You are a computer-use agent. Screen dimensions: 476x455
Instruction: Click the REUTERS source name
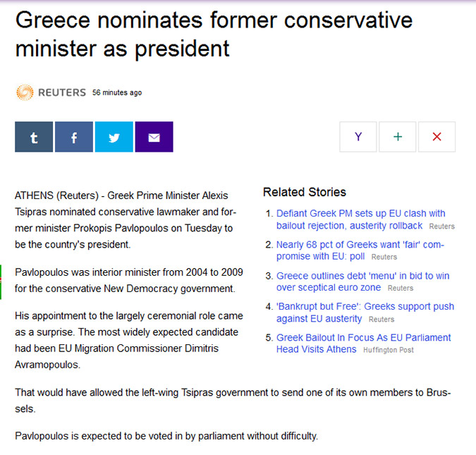click(x=62, y=92)
